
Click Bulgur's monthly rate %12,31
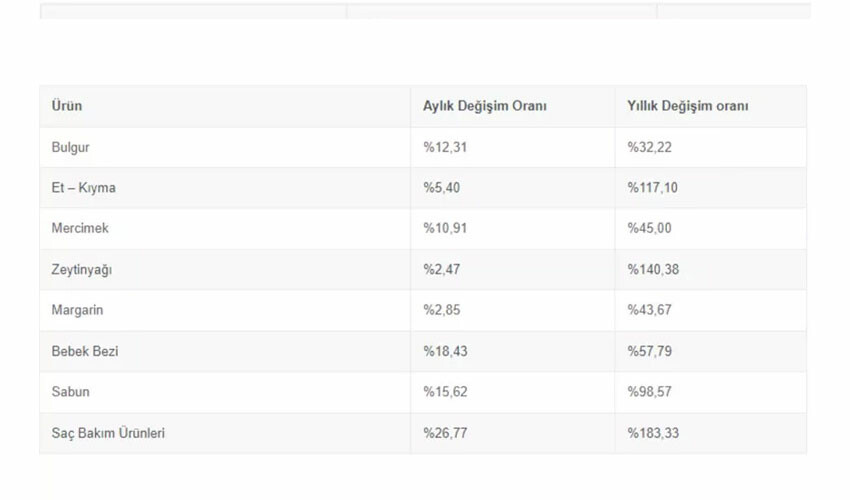click(445, 147)
